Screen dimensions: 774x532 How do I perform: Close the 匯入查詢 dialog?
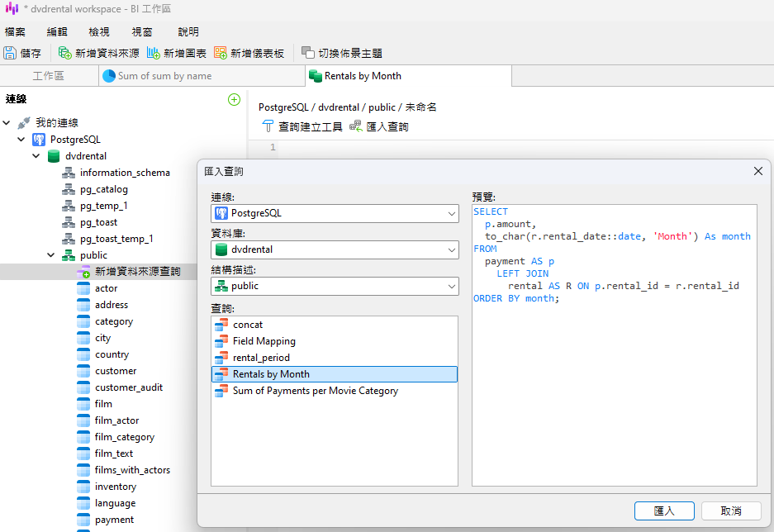[757, 171]
